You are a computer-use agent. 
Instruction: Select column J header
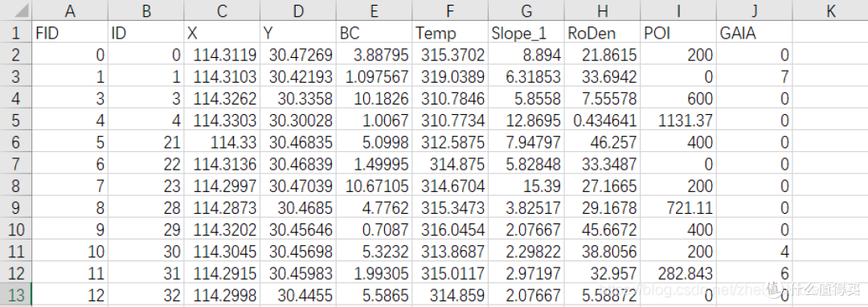[x=754, y=10]
